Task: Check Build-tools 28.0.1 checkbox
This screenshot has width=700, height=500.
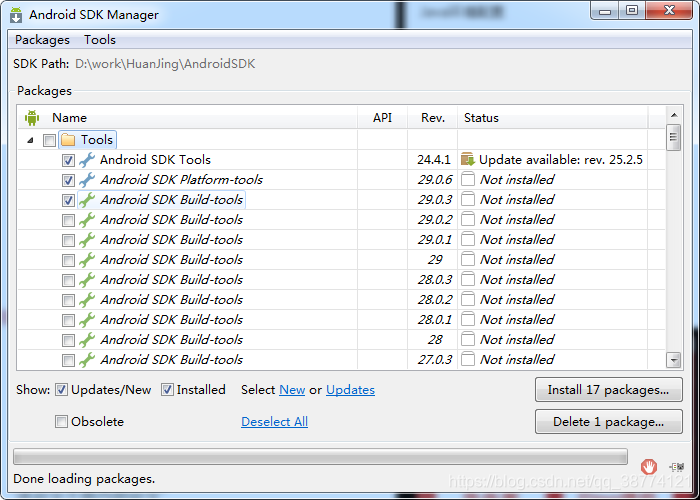Action: (68, 320)
